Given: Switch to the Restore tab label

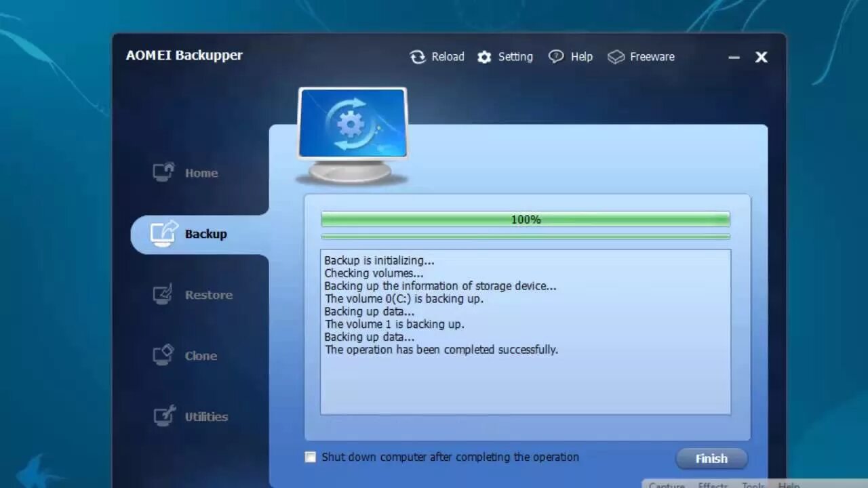Looking at the screenshot, I should click(208, 295).
